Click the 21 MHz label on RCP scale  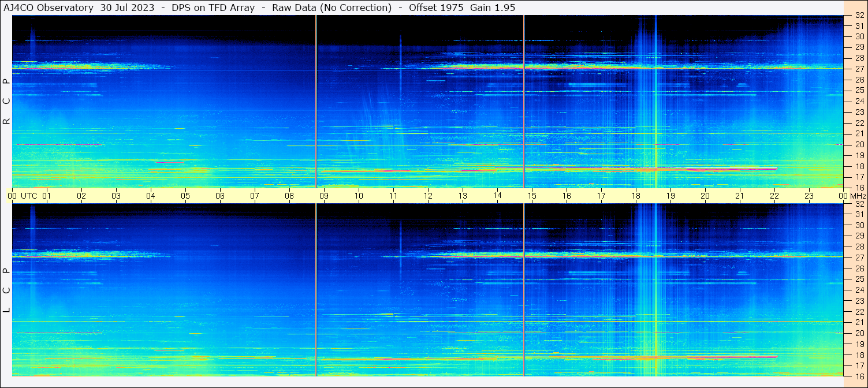[x=859, y=133]
